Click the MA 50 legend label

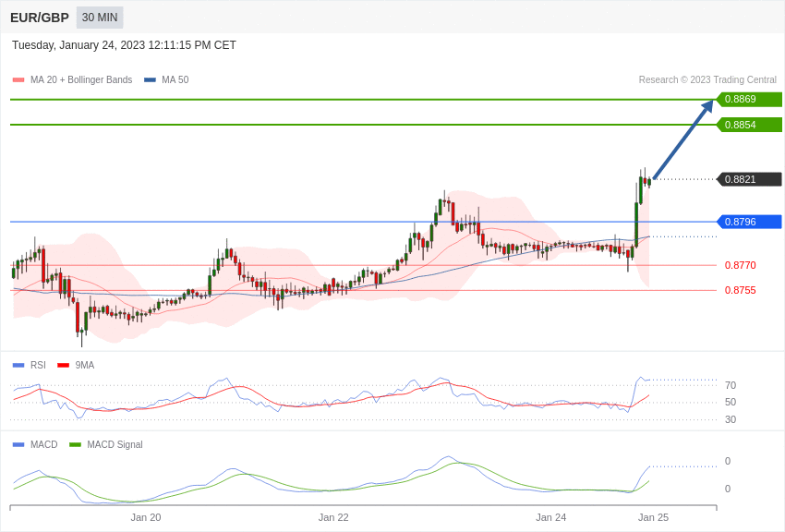click(x=175, y=79)
